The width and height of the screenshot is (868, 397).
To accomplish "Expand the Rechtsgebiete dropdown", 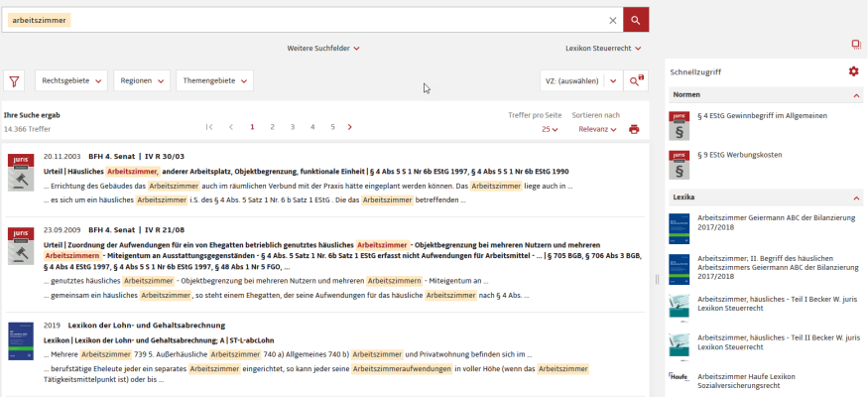I will pyautogui.click(x=71, y=81).
